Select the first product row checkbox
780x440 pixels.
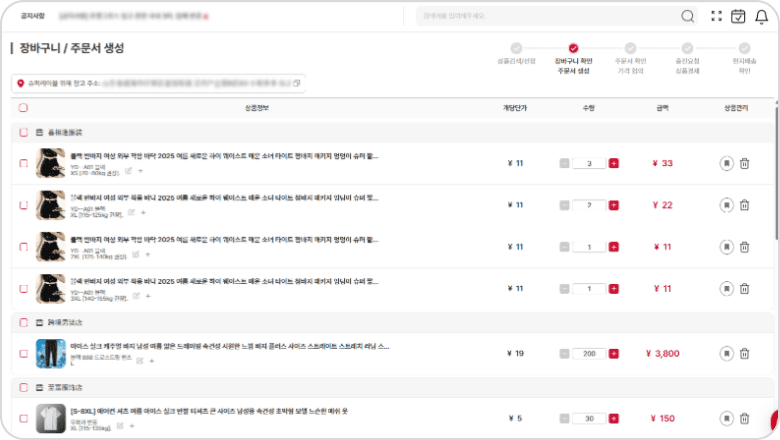point(23,163)
